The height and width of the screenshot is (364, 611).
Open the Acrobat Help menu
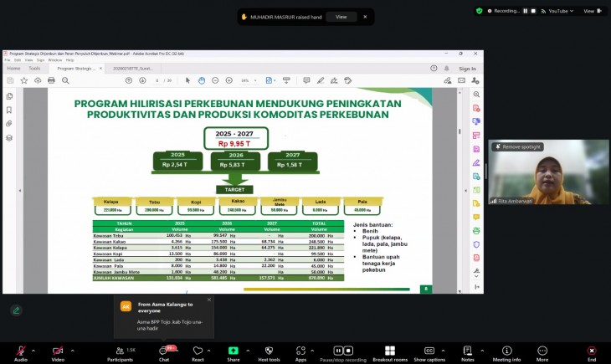point(69,60)
